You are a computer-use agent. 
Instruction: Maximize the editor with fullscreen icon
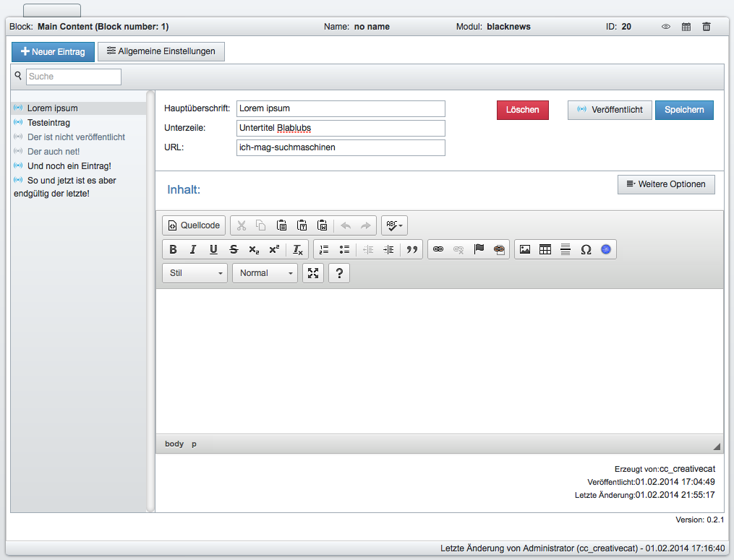312,273
